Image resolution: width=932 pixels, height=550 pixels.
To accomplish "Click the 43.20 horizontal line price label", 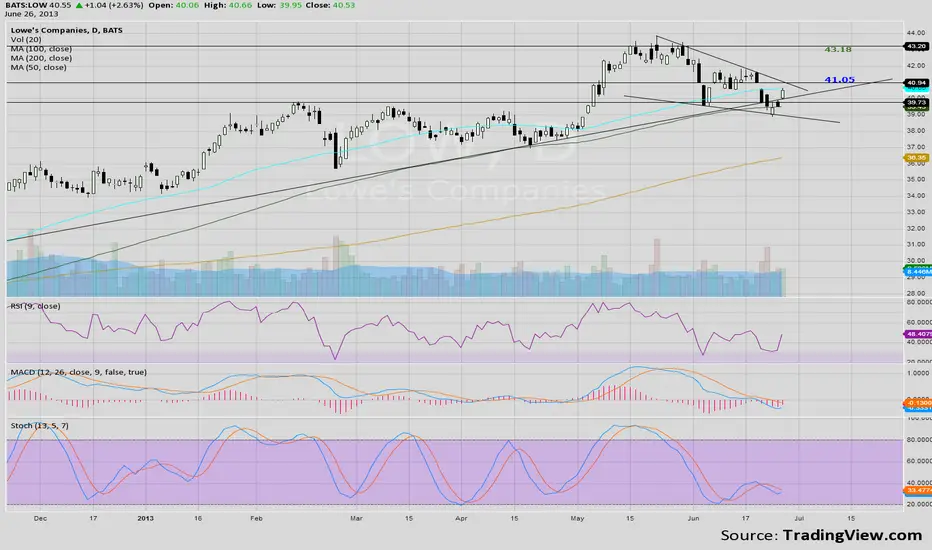I will pyautogui.click(x=916, y=46).
